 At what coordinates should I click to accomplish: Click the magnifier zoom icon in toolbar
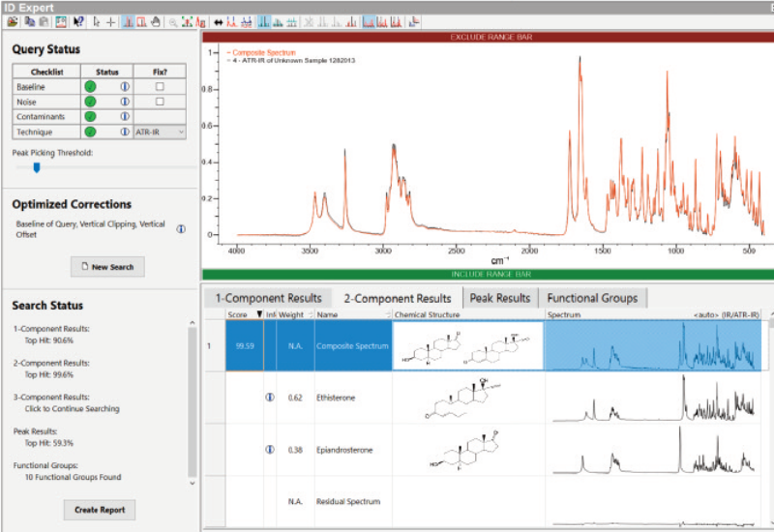click(x=173, y=21)
